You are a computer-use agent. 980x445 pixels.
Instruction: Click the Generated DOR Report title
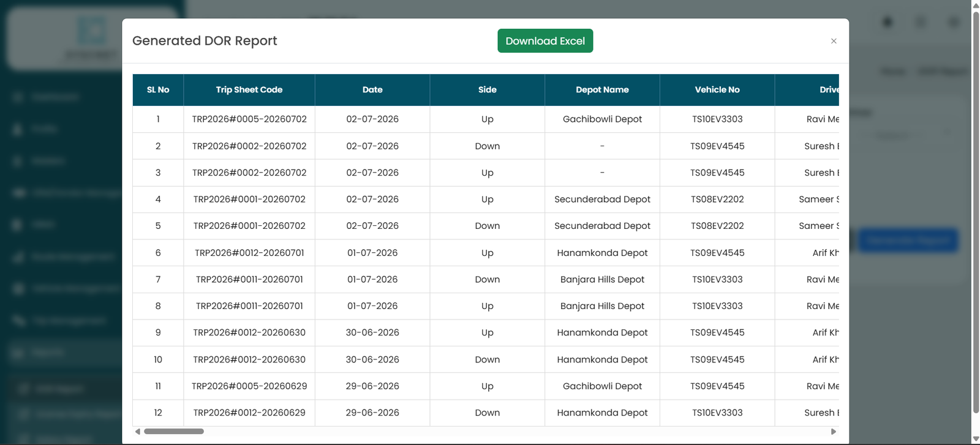point(205,41)
